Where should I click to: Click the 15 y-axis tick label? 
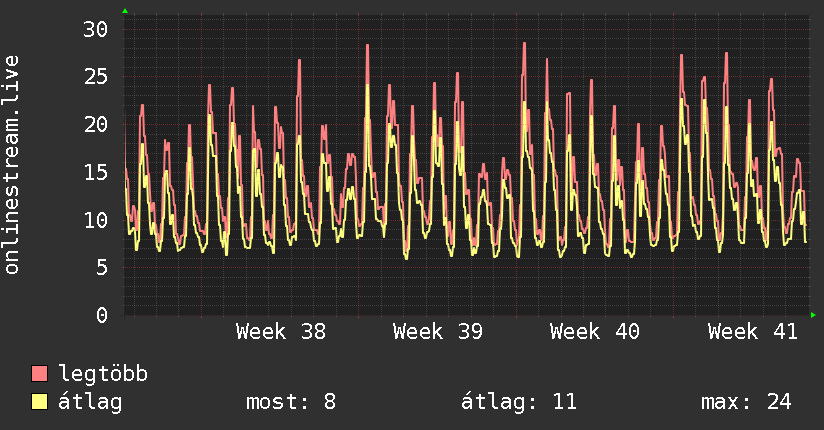pos(96,172)
